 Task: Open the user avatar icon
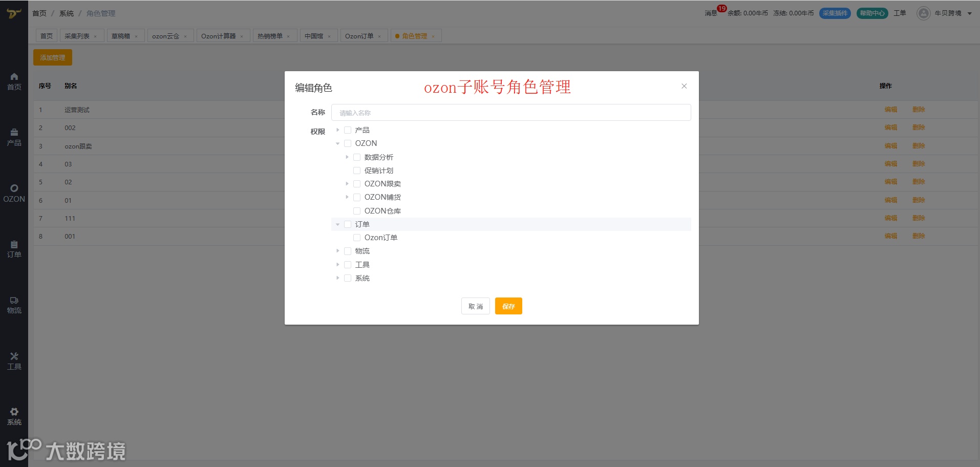[923, 13]
